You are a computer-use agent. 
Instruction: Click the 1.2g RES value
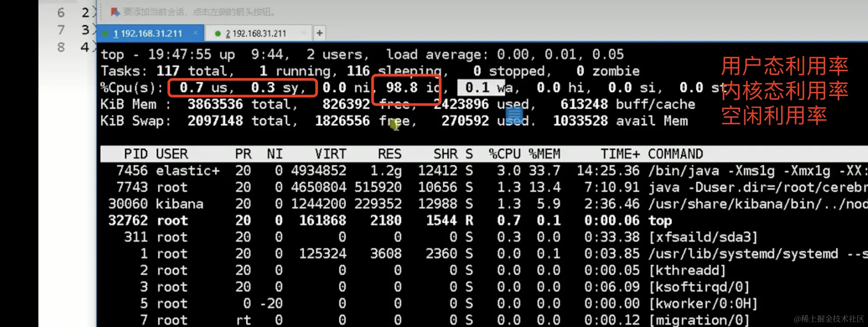coord(385,171)
